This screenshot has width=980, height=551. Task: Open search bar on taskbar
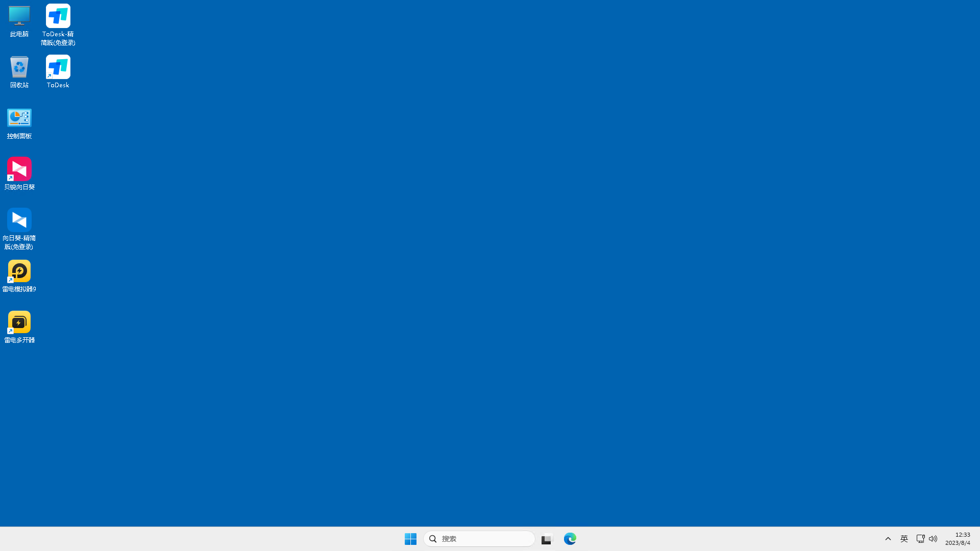click(479, 538)
